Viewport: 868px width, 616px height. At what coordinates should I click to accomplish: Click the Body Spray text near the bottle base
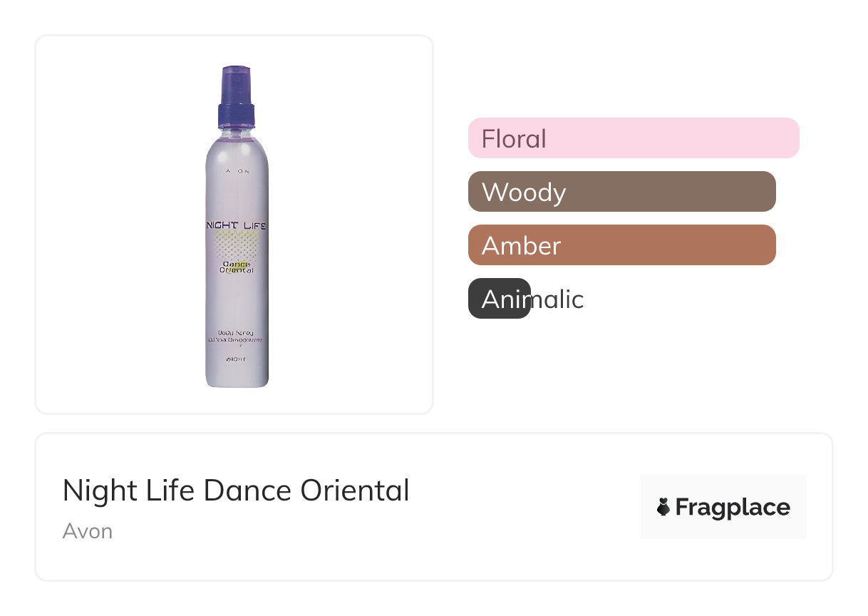tap(236, 332)
